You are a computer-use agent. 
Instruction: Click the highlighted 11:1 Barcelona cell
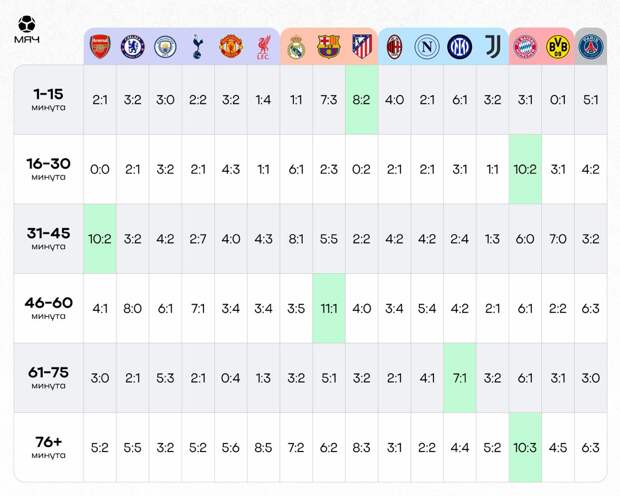point(329,308)
